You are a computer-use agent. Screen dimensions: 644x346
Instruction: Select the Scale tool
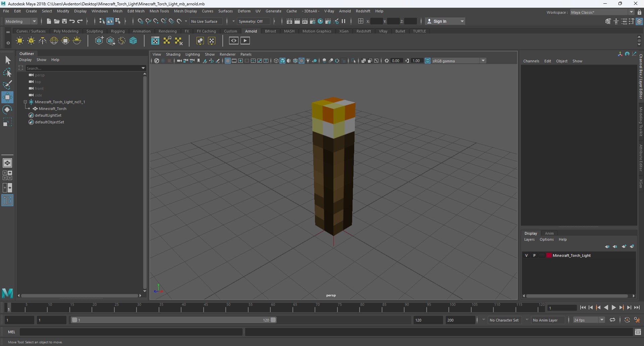(x=7, y=122)
